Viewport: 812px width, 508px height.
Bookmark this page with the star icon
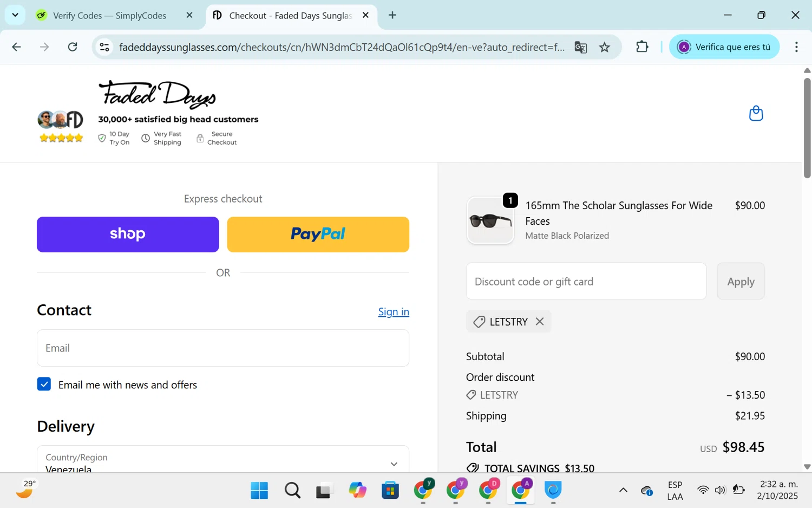(x=605, y=47)
